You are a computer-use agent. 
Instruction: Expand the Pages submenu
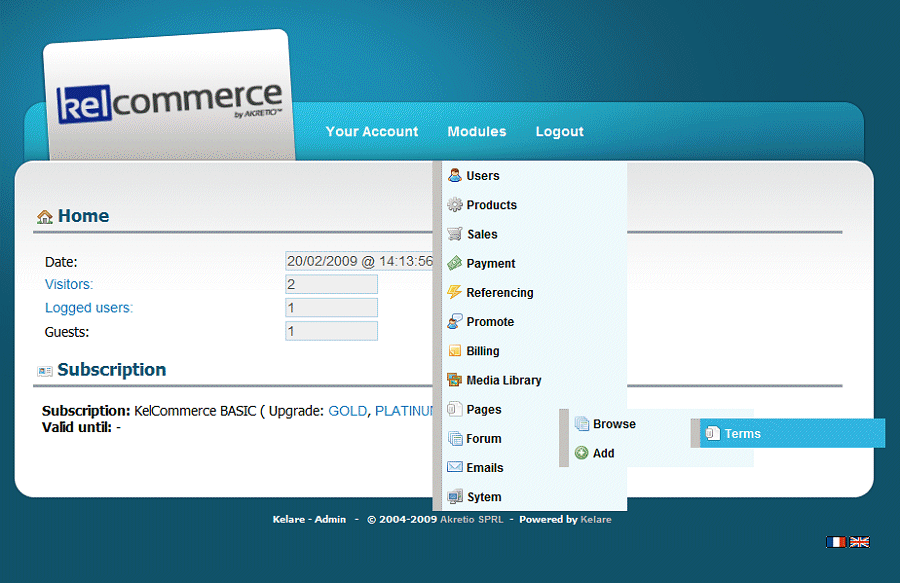coord(484,410)
